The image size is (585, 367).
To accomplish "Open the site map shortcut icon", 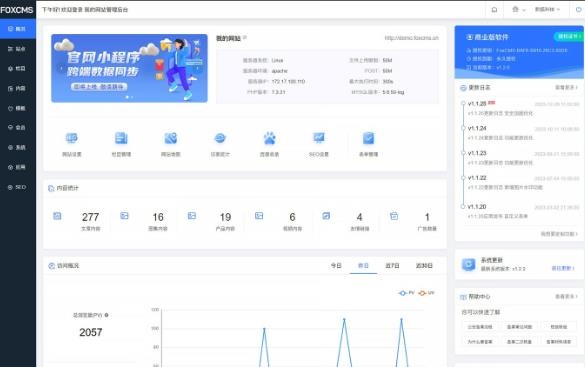I will pyautogui.click(x=171, y=138).
